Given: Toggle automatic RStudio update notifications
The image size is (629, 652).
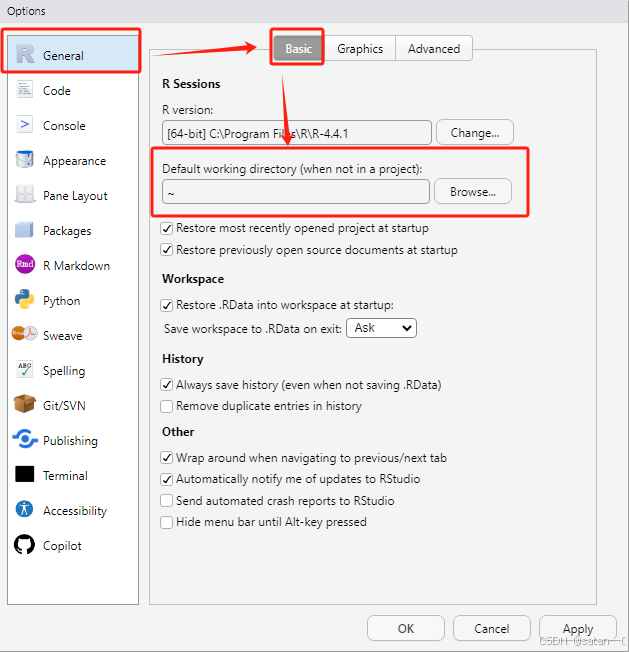Looking at the screenshot, I should tap(167, 479).
